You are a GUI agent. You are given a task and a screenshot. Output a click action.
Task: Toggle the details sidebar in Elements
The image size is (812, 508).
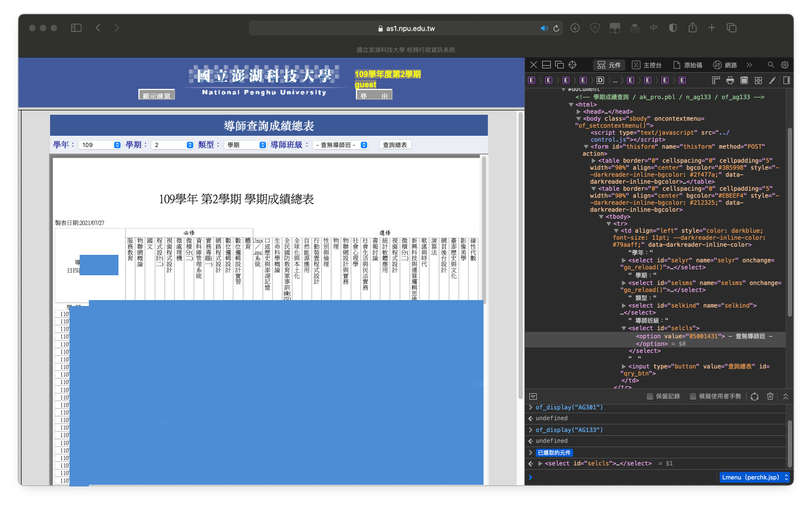pyautogui.click(x=787, y=80)
